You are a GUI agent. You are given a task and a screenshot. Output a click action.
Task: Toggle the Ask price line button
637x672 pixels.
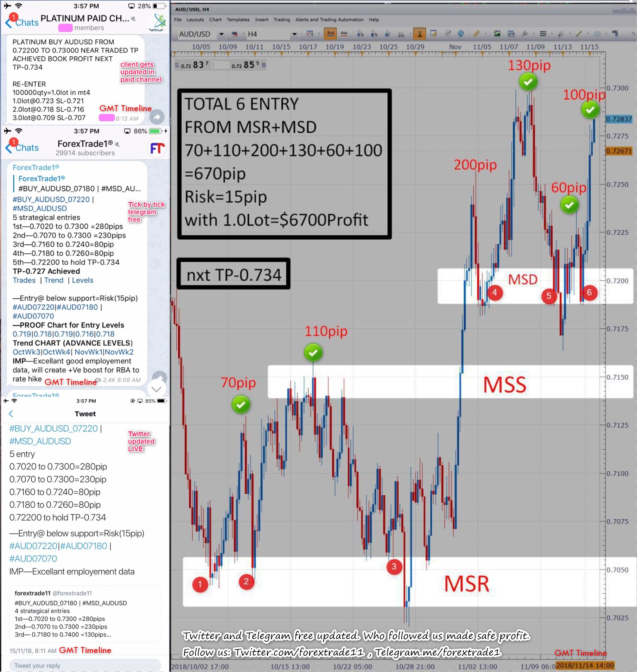[x=344, y=34]
